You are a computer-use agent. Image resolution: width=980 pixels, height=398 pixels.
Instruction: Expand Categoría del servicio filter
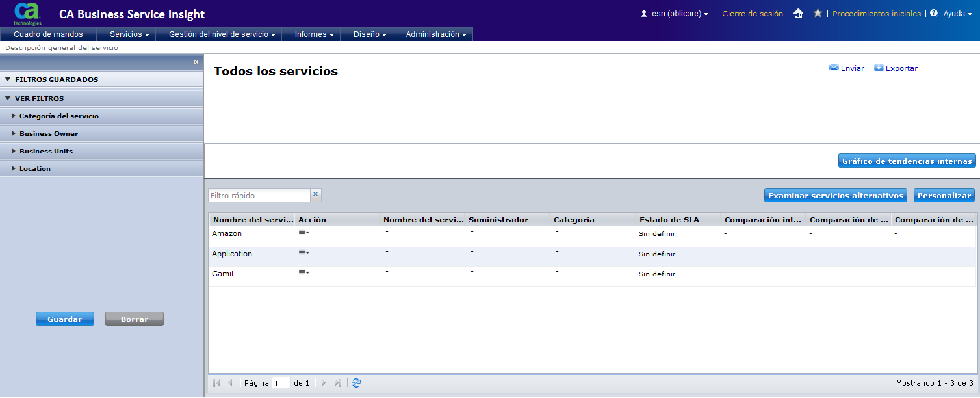click(x=14, y=116)
